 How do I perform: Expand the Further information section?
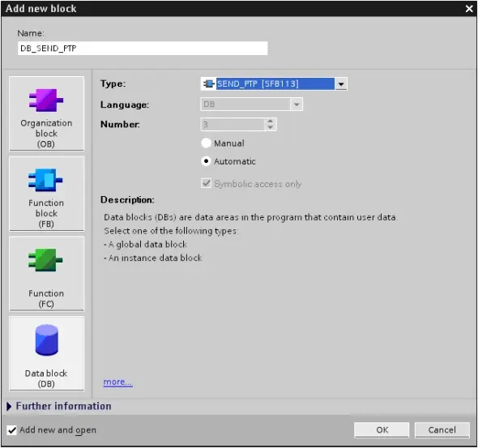(59, 406)
